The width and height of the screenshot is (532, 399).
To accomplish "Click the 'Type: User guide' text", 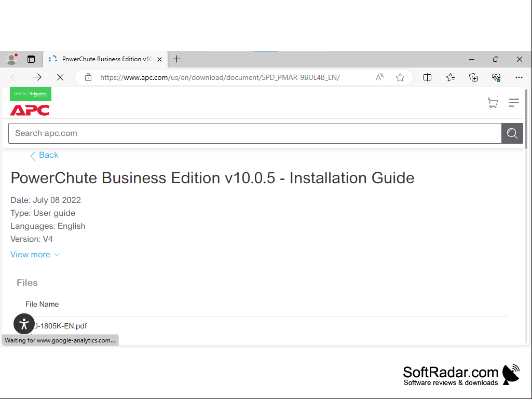I will (x=43, y=213).
